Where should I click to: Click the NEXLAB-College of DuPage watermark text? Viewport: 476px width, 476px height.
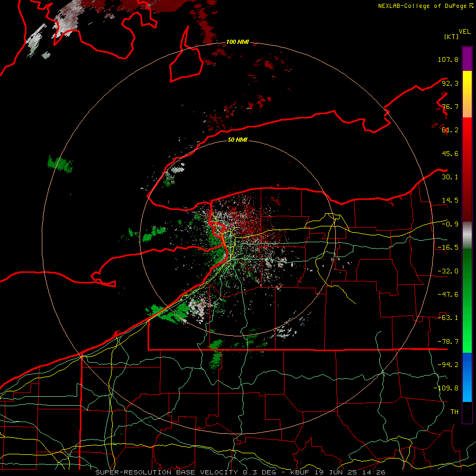425,6
